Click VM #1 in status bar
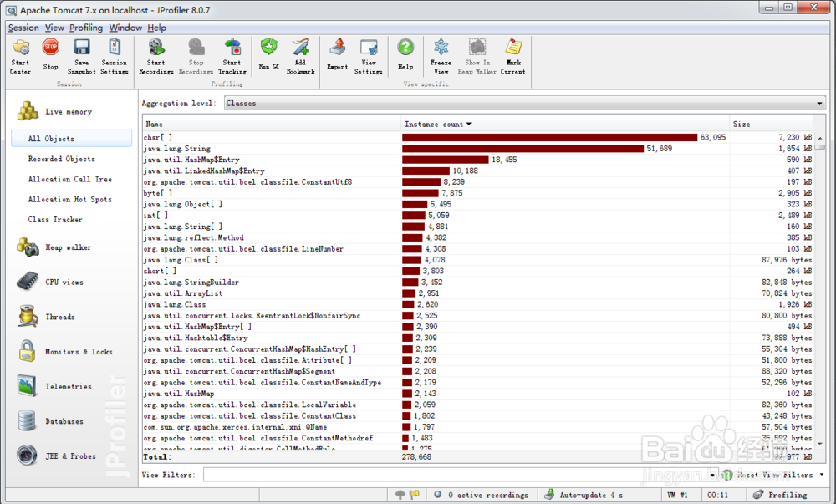Viewport: 836px width, 504px height. (677, 495)
